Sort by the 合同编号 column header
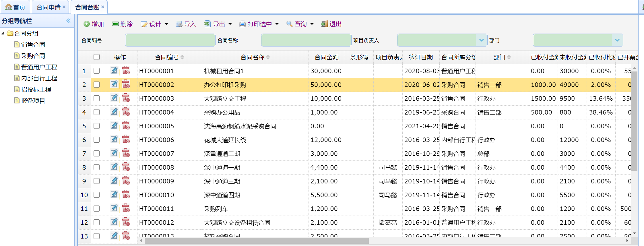The image size is (644, 246). click(x=170, y=57)
